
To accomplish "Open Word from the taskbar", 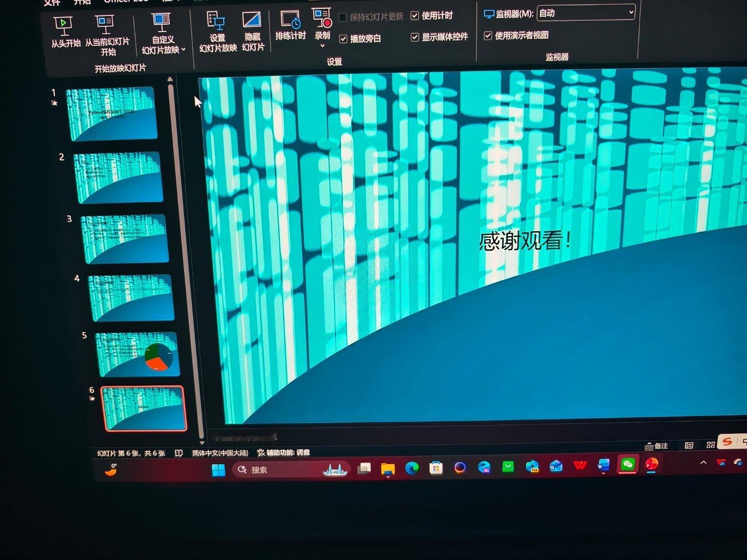I will [603, 465].
